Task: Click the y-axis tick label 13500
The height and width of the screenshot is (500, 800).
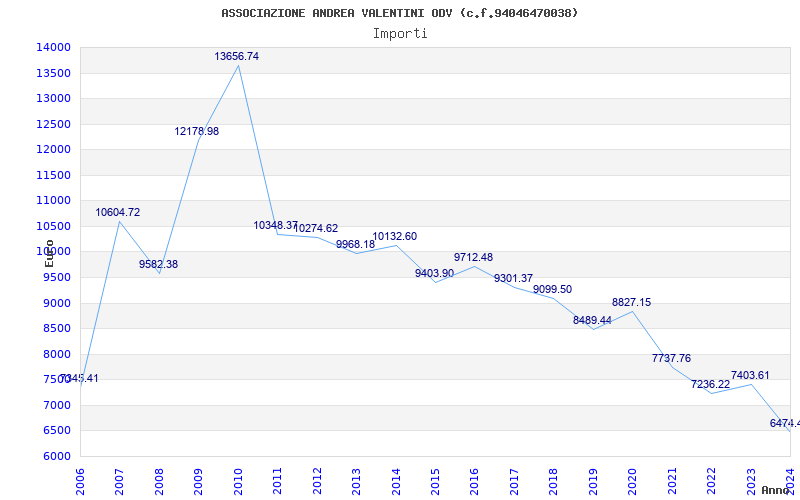Action: pos(53,73)
